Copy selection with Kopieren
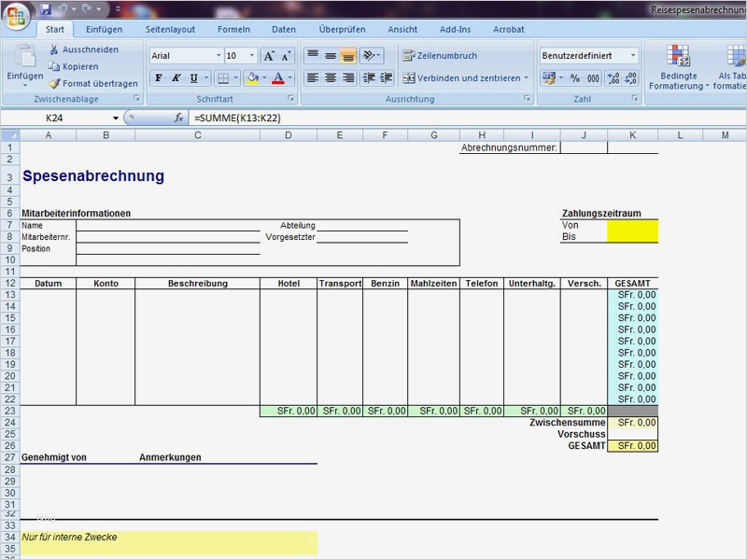The width and height of the screenshot is (747, 560). point(74,66)
